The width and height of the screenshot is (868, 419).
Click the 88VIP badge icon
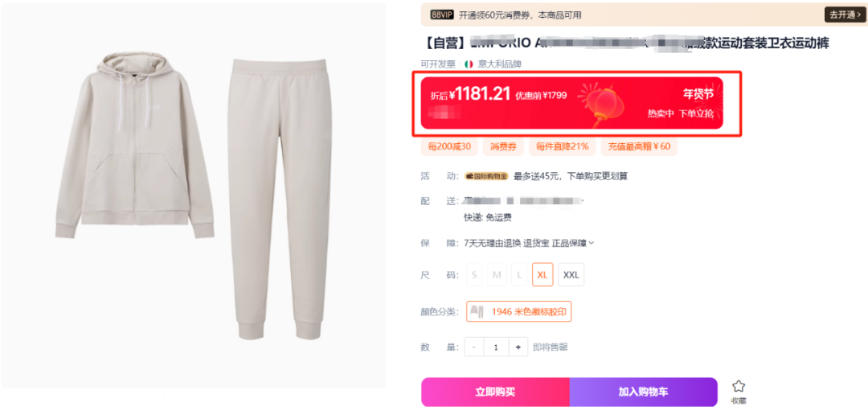[x=442, y=15]
